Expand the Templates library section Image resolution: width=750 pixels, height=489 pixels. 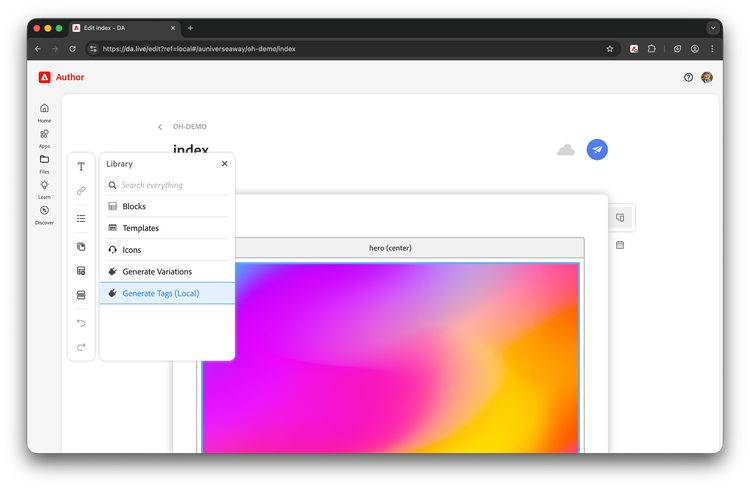tap(140, 228)
